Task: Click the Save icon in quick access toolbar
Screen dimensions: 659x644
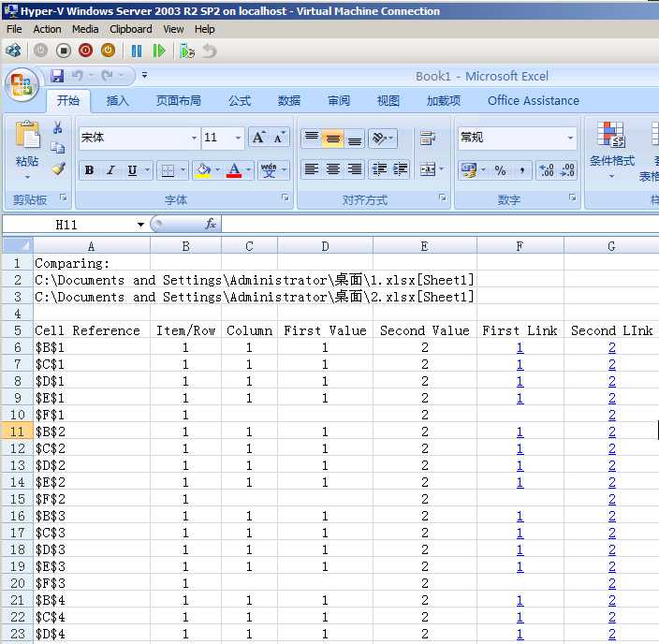Action: (57, 76)
